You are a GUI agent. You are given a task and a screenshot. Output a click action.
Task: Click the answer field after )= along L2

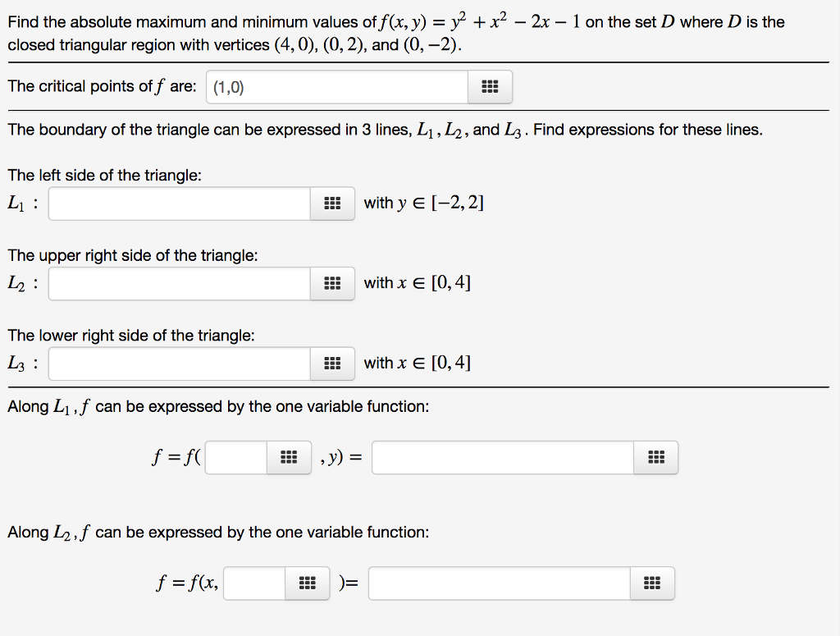click(499, 583)
